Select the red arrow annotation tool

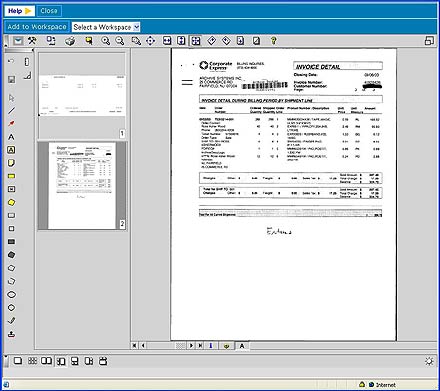pyautogui.click(x=11, y=124)
